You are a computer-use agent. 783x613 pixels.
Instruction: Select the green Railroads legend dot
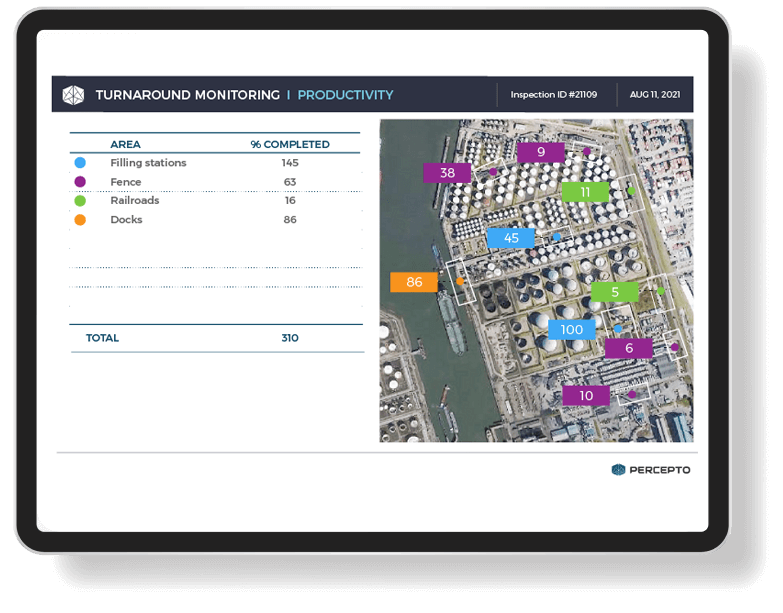80,201
